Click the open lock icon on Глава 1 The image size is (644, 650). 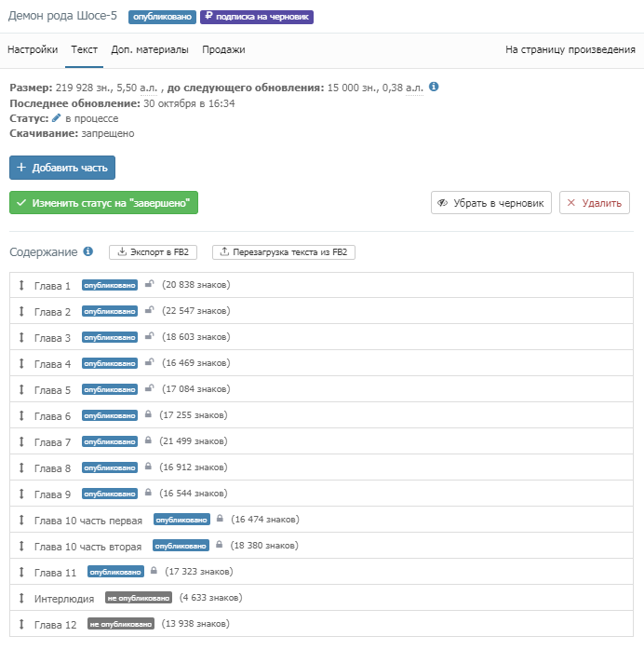coord(149,285)
